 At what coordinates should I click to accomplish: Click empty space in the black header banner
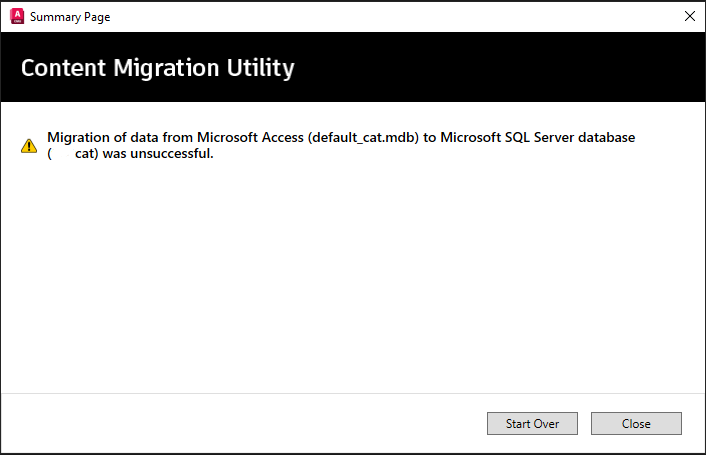pos(500,68)
